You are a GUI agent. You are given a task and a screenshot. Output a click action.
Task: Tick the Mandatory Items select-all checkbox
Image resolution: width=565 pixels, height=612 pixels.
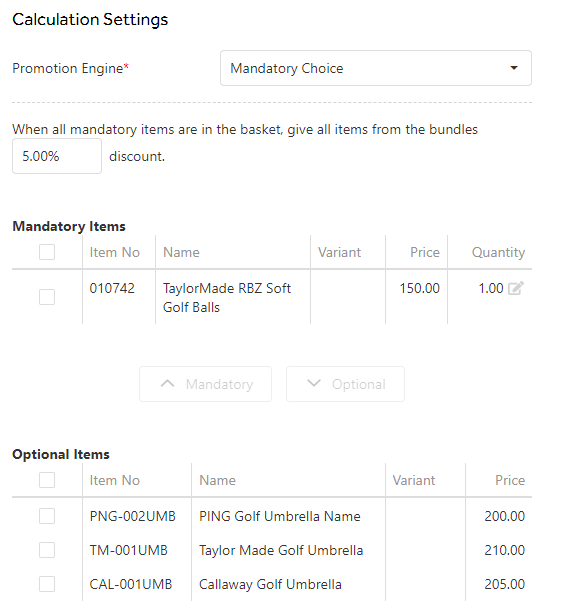coord(47,252)
